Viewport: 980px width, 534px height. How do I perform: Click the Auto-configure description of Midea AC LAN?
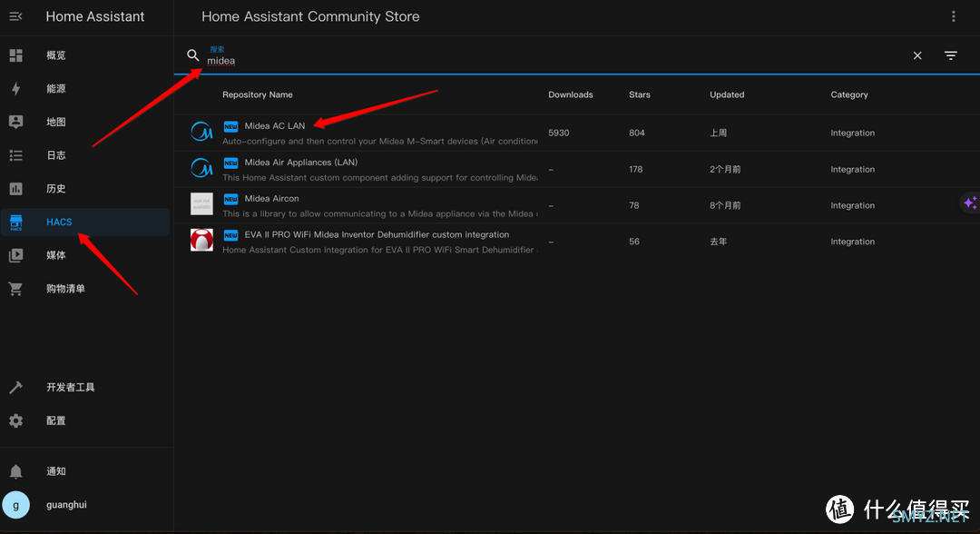pos(380,142)
